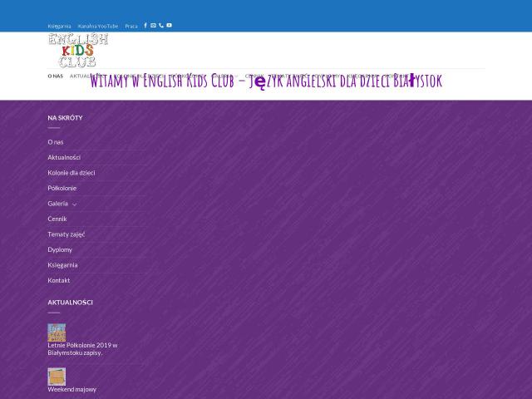Image resolution: width=532 pixels, height=399 pixels.
Task: Select O NAS in the main navigation
Action: point(56,76)
